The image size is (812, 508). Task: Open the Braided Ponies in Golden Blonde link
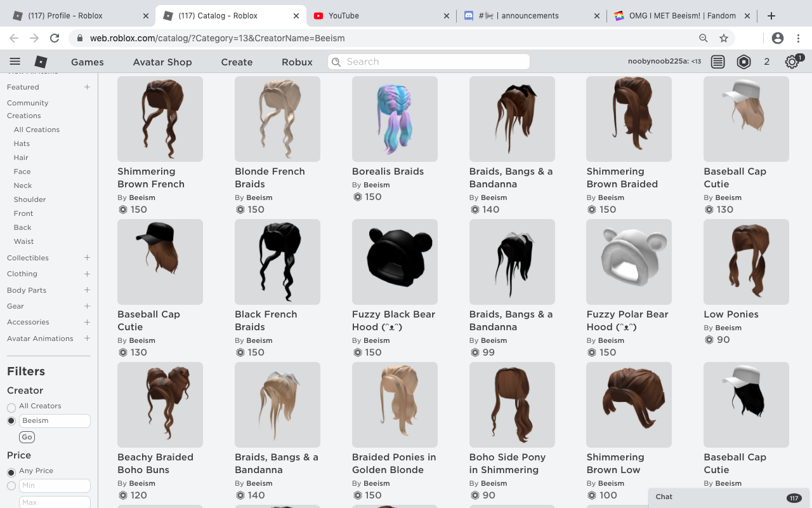click(x=394, y=464)
